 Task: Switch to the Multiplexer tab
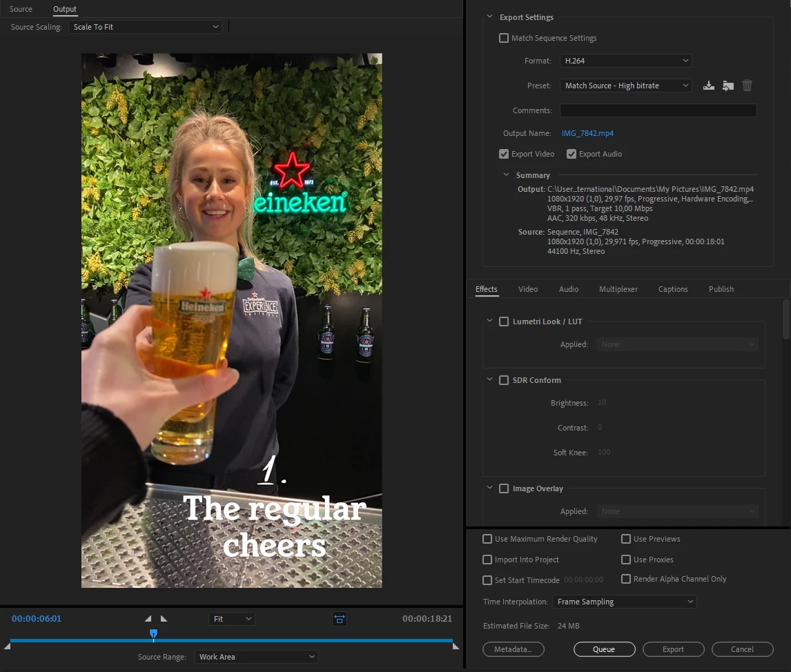(618, 289)
